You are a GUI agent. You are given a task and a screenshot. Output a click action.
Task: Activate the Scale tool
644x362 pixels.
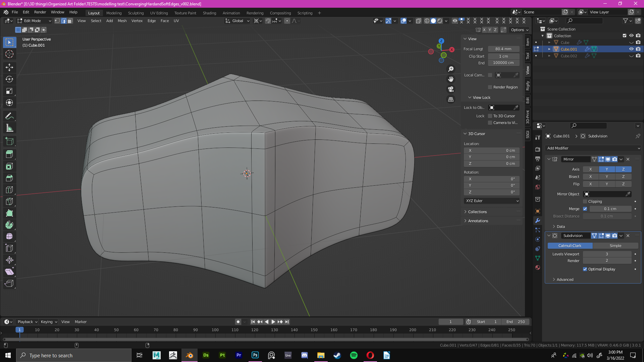pyautogui.click(x=9, y=91)
